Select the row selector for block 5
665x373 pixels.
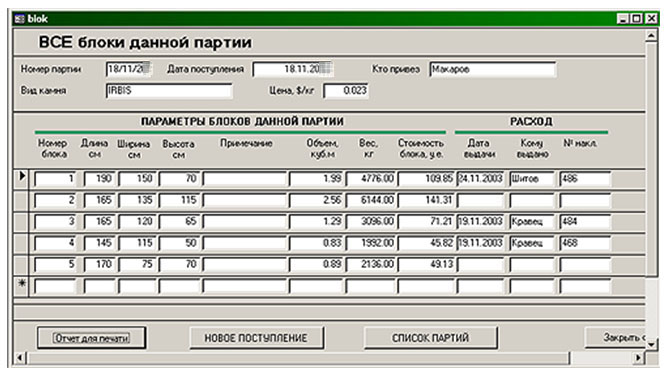21,264
